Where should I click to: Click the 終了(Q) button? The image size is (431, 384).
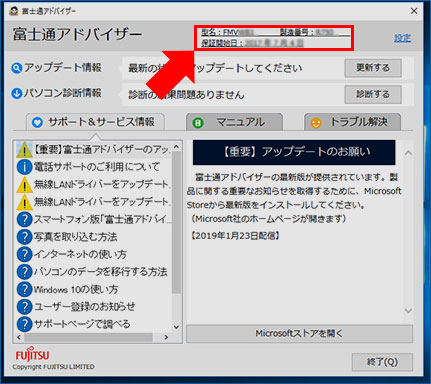point(382,362)
